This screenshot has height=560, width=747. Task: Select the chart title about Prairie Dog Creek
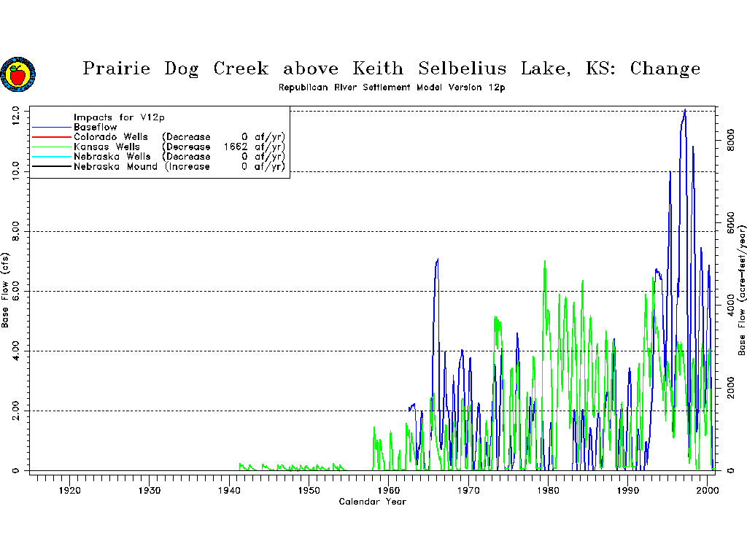tap(392, 69)
